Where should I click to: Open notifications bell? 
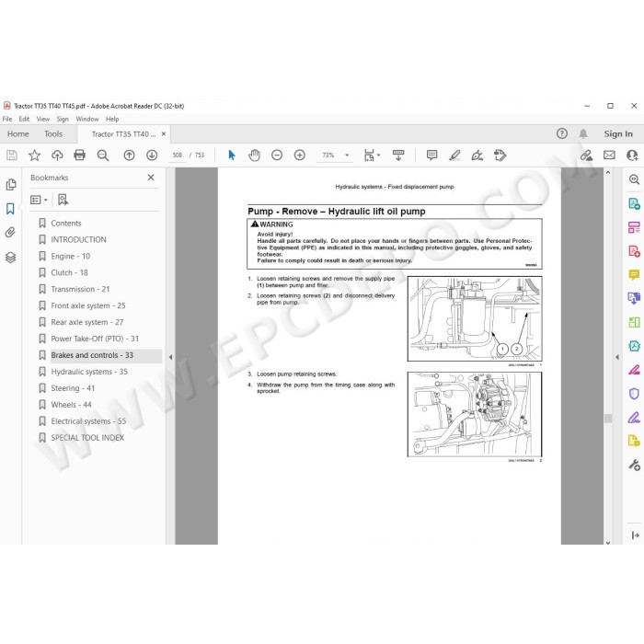(583, 133)
